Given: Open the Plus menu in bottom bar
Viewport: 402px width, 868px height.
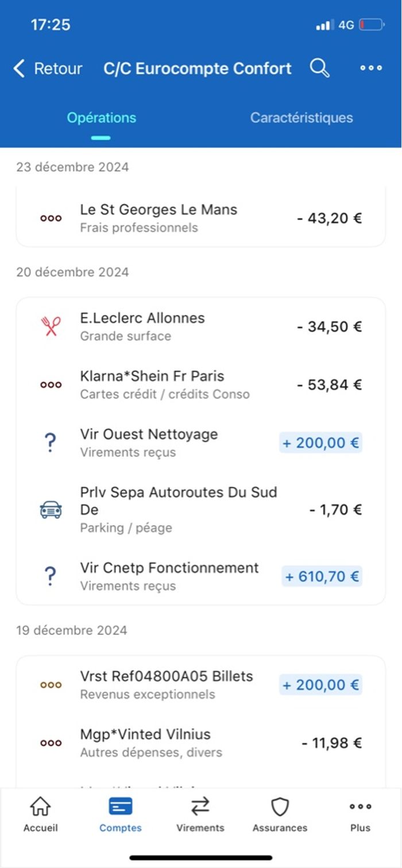Looking at the screenshot, I should (360, 814).
